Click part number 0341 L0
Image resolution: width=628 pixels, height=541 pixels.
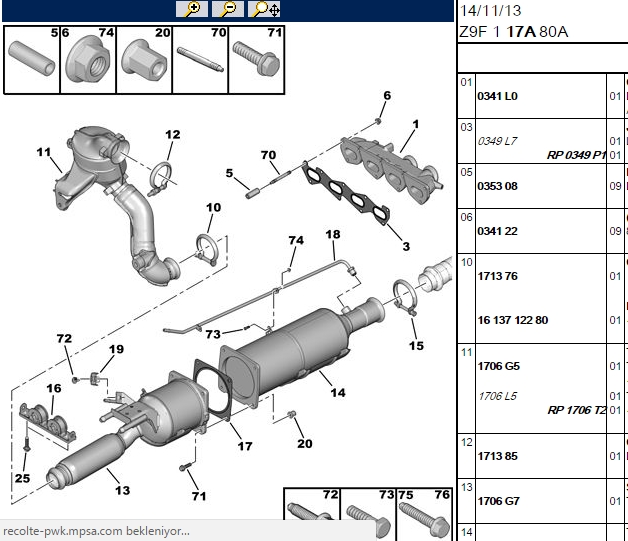[497, 96]
